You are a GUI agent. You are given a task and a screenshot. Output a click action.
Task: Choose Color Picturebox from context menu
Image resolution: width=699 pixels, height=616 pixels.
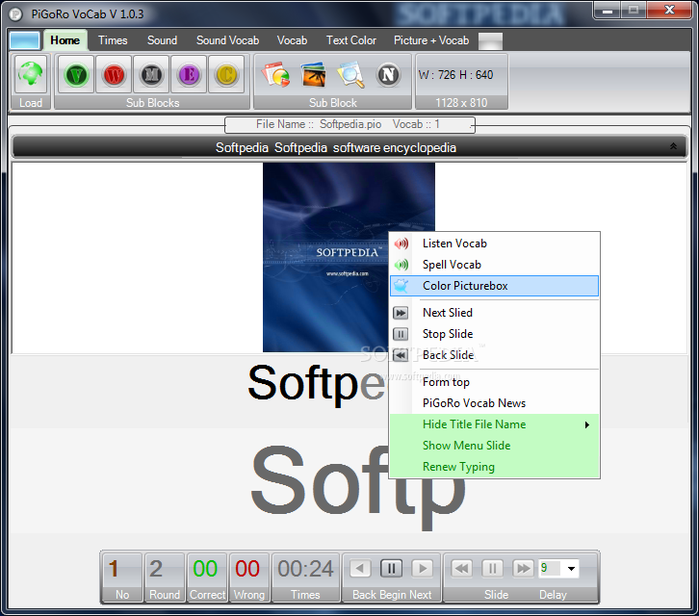pyautogui.click(x=494, y=286)
